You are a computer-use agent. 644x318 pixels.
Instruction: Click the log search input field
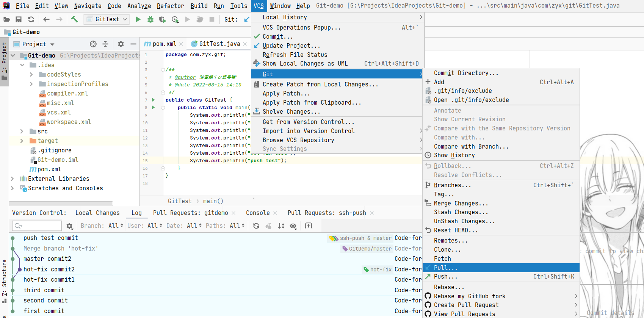coord(37,226)
